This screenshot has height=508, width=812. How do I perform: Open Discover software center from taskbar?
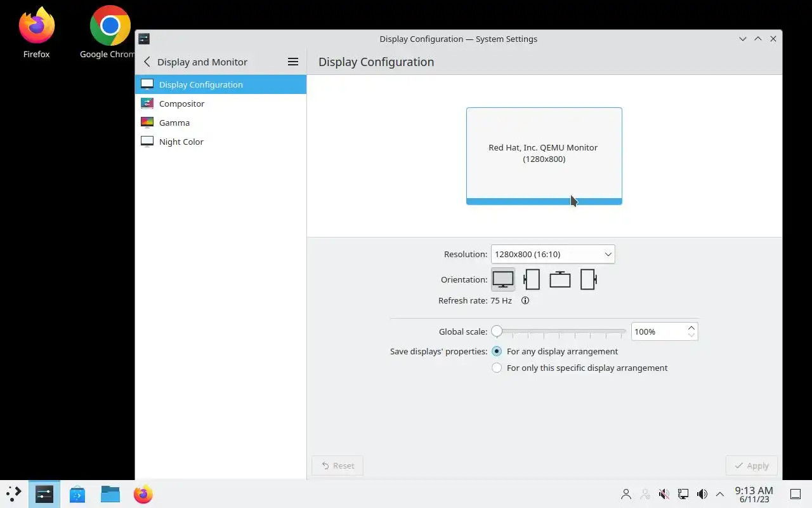click(77, 494)
